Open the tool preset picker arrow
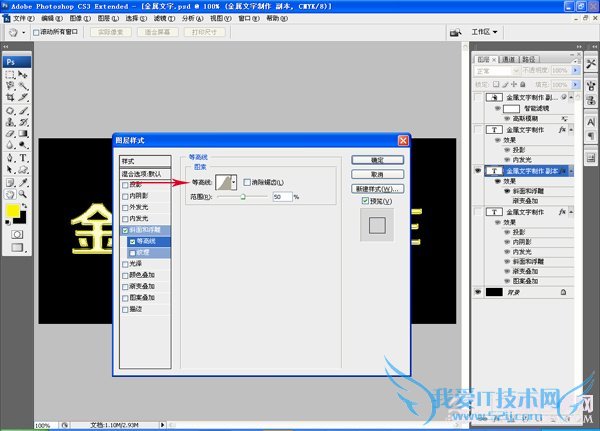Image resolution: width=600 pixels, height=431 pixels. tap(24, 33)
